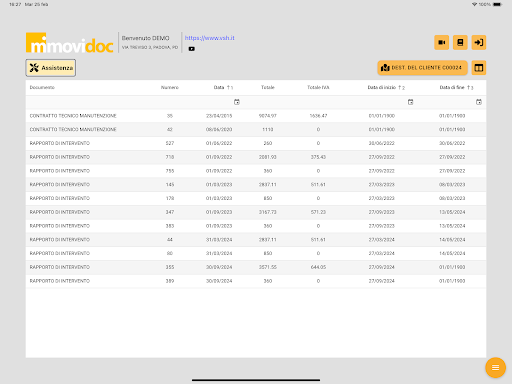Screen dimensions: 512x384
Task: Open the manual book icon button
Action: [x=460, y=42]
